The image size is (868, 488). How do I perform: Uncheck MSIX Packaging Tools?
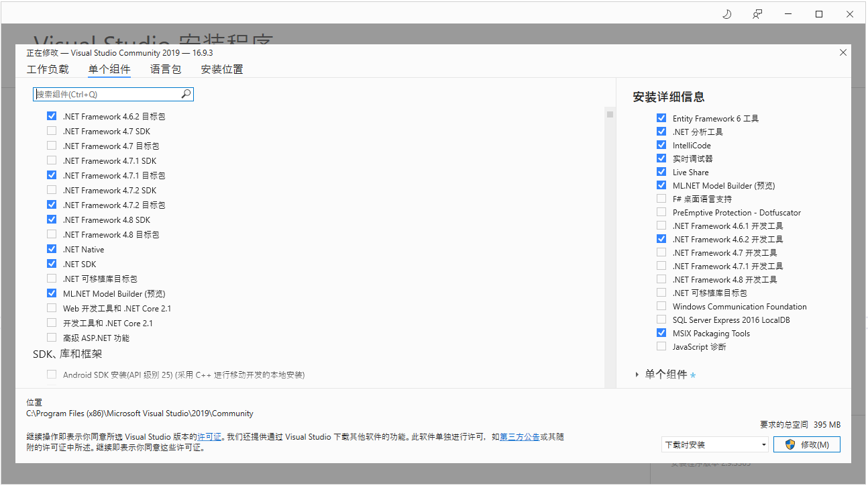(661, 333)
